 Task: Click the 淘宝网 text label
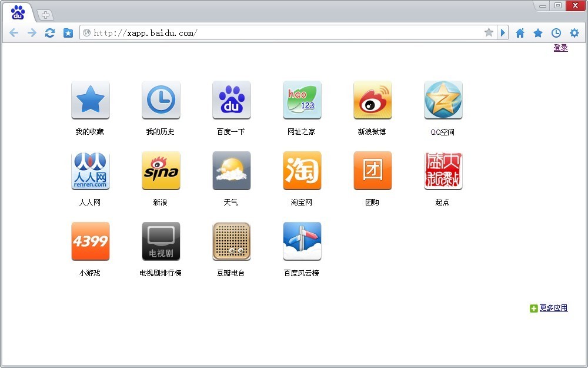[x=301, y=203]
